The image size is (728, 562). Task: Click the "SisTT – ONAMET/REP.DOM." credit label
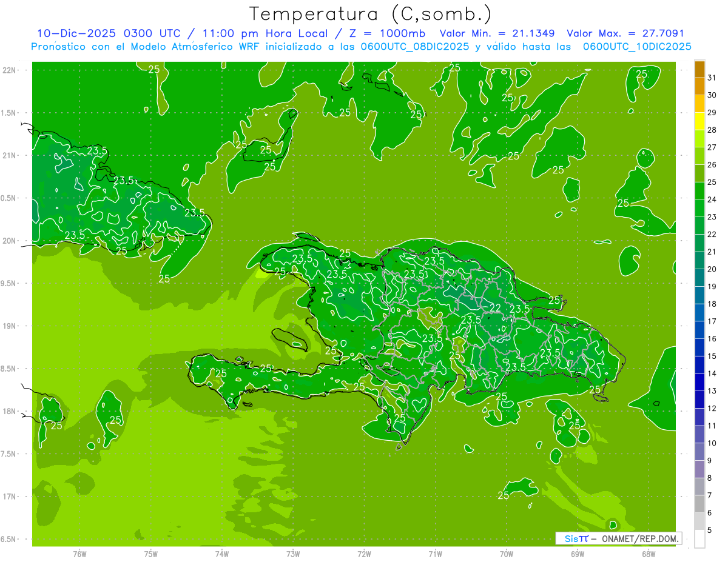pos(618,538)
